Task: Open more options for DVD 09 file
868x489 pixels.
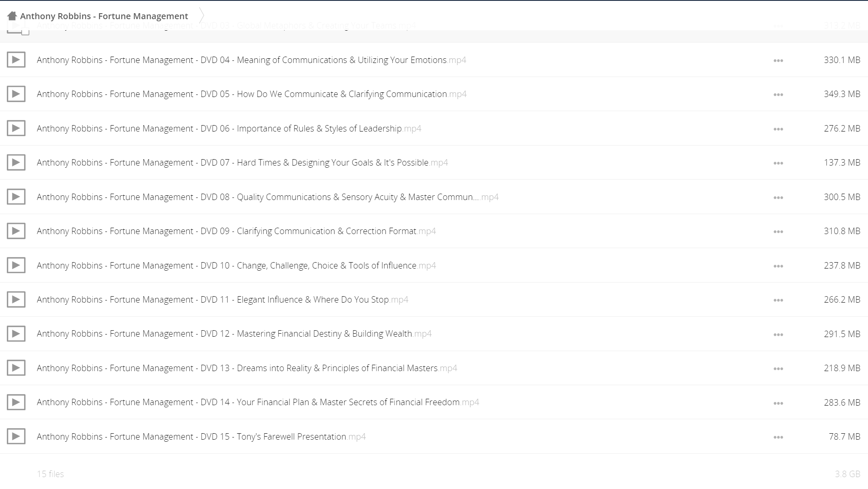Action: [x=778, y=232]
